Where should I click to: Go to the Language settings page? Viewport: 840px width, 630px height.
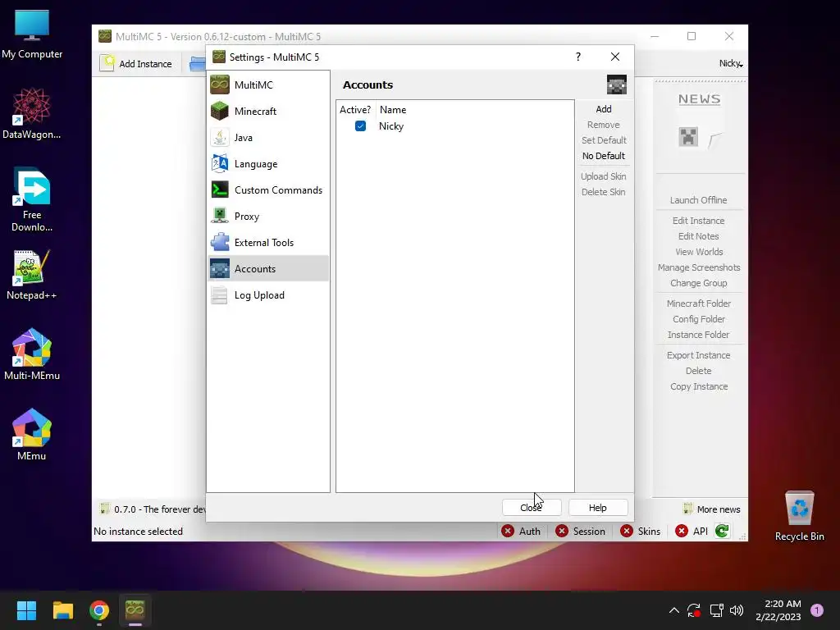[268, 163]
